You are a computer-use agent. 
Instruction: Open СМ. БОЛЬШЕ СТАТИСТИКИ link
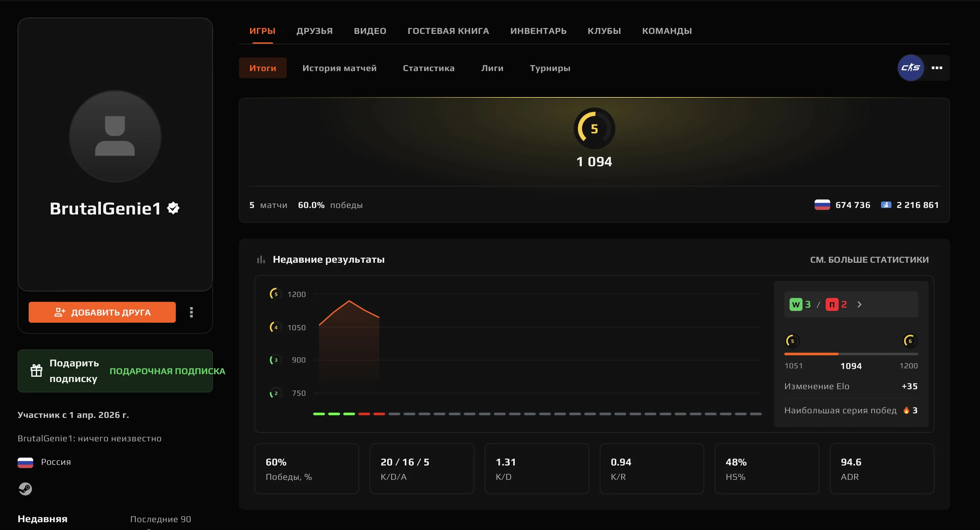click(869, 260)
